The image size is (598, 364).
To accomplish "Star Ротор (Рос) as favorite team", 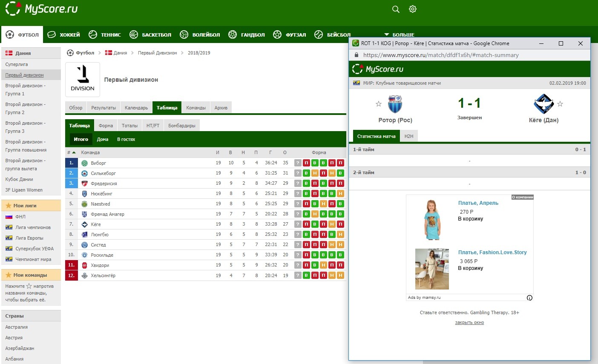I will (x=378, y=104).
